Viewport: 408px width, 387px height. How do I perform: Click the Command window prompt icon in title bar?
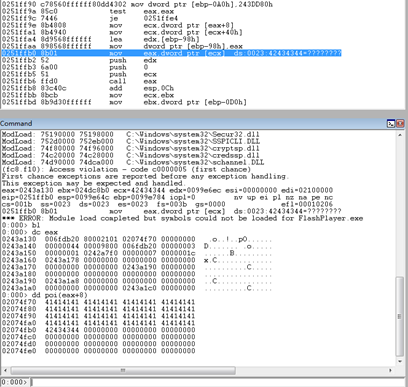point(391,124)
